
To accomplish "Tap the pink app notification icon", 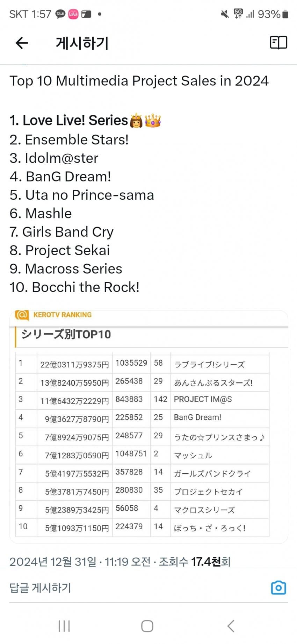I will [73, 14].
